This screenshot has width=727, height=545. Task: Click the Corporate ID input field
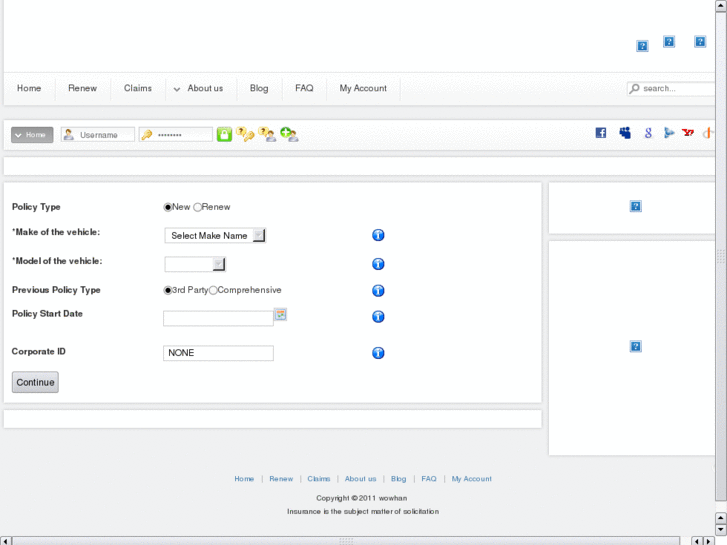[218, 353]
